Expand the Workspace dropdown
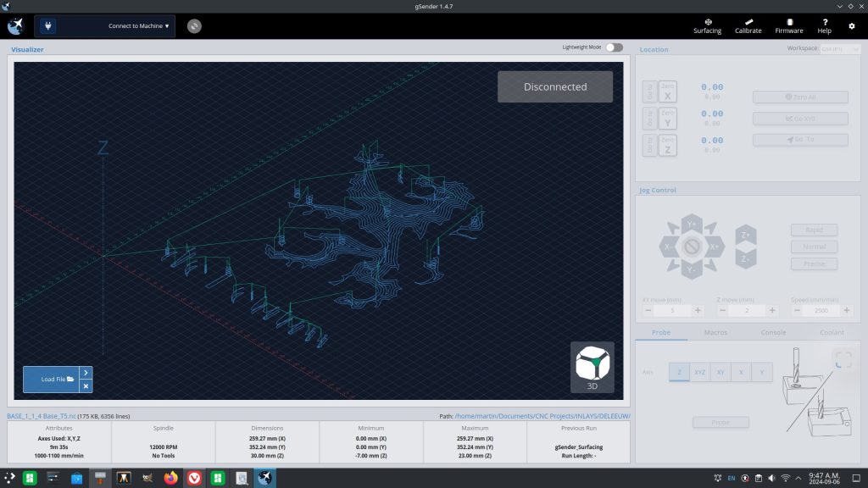Image resolution: width=868 pixels, height=488 pixels. point(840,48)
